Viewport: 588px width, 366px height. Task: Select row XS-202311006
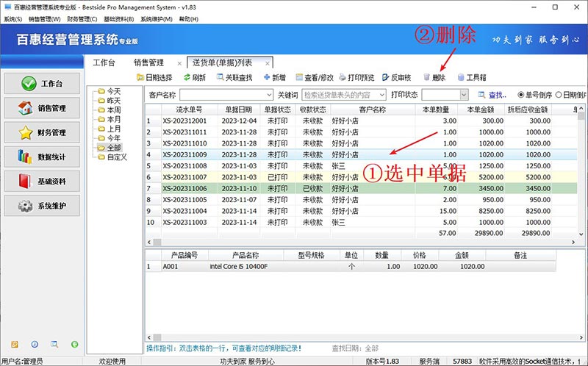[x=361, y=188]
